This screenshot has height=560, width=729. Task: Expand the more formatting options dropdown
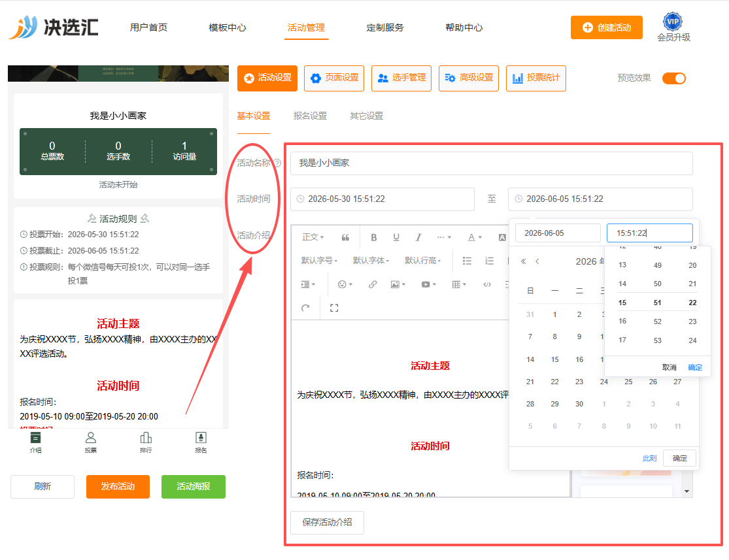coord(444,237)
